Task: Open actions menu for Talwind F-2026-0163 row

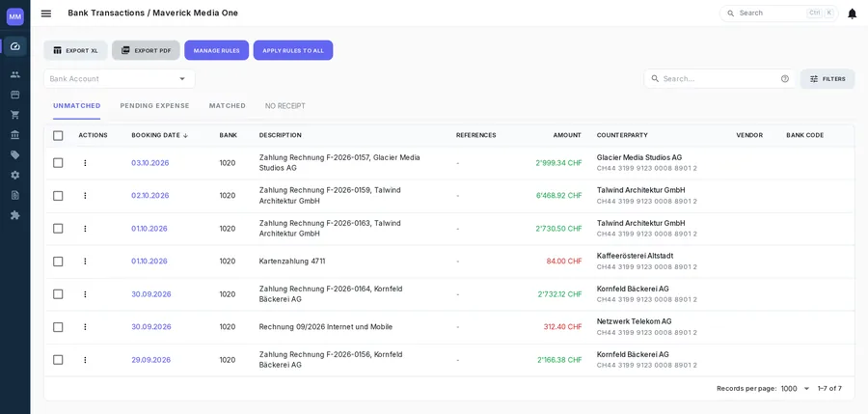Action: point(85,229)
